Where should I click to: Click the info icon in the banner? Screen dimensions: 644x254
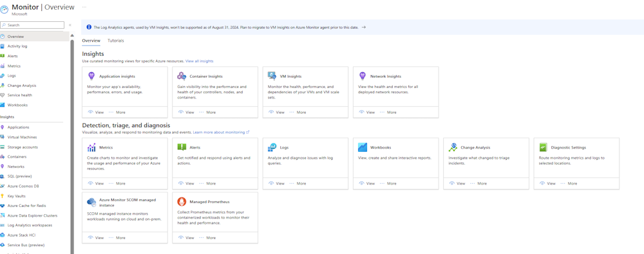[x=88, y=27]
